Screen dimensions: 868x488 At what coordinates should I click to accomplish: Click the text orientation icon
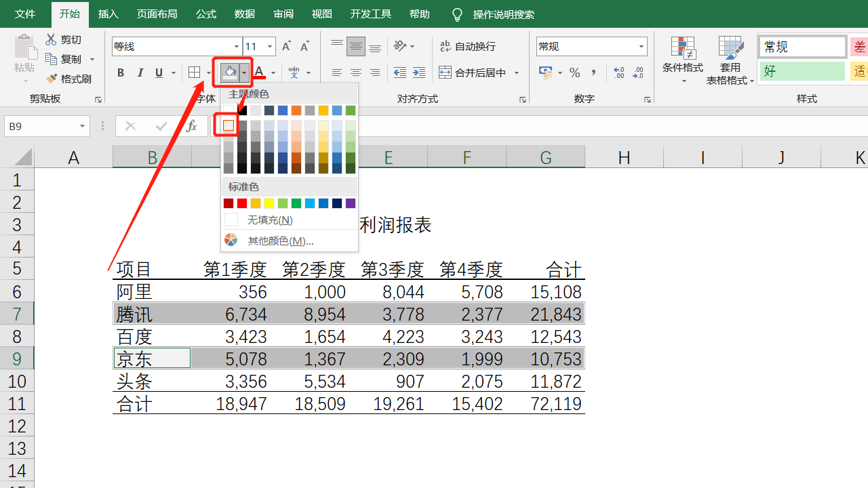(400, 46)
